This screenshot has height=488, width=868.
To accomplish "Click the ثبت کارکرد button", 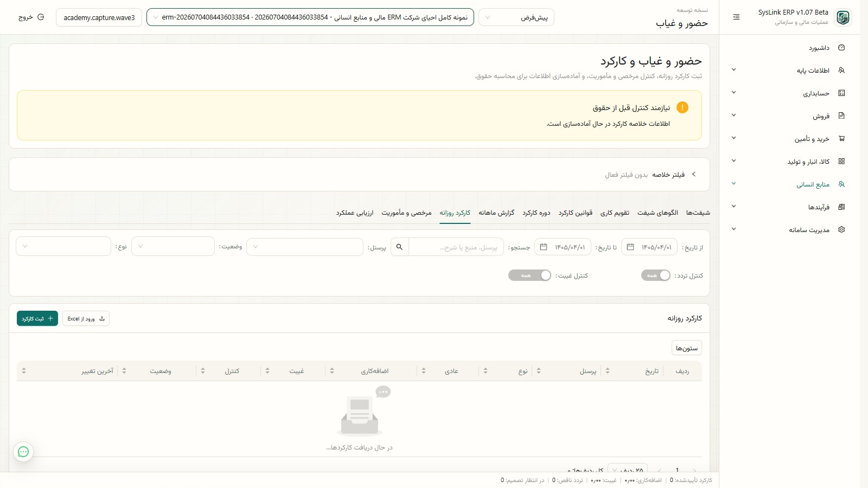I will point(37,318).
